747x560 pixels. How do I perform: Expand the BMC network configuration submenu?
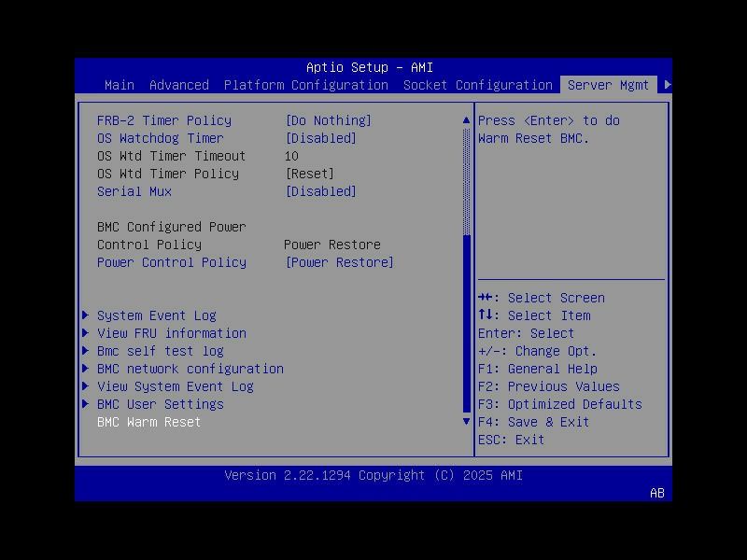pos(190,369)
